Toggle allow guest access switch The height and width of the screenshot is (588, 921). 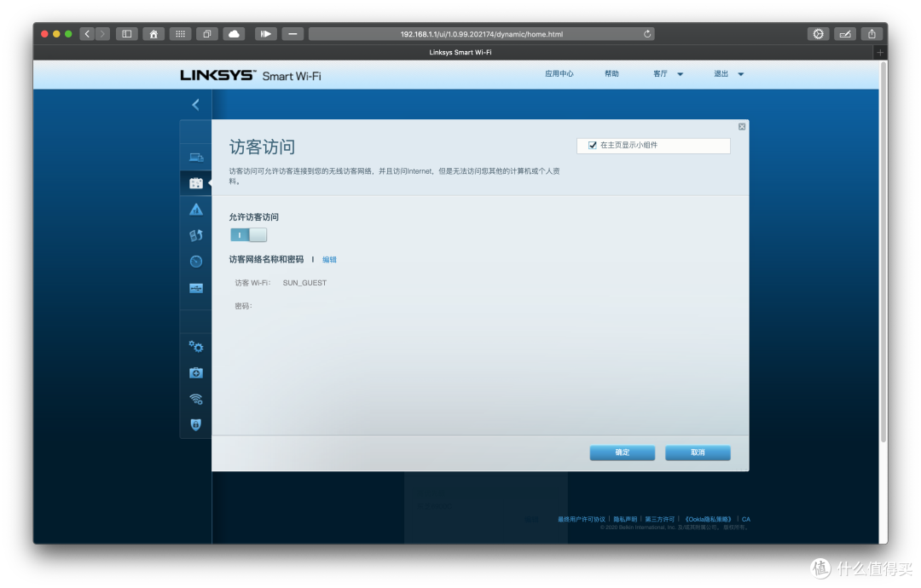(x=248, y=234)
